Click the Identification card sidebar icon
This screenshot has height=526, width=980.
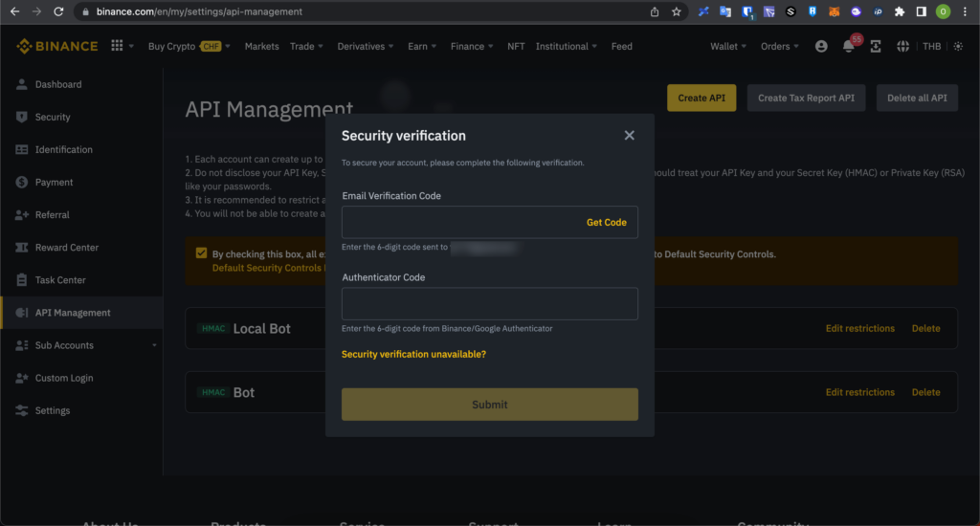(x=22, y=149)
